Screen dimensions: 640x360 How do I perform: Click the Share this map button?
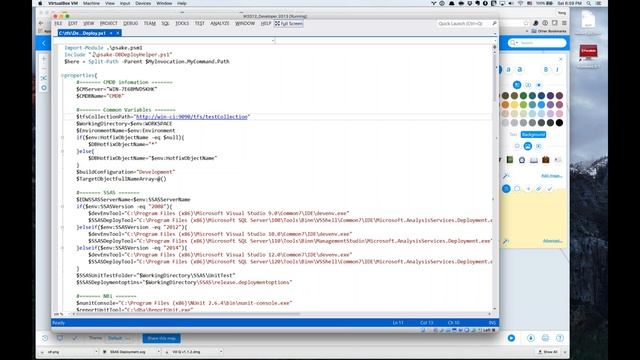point(161,338)
